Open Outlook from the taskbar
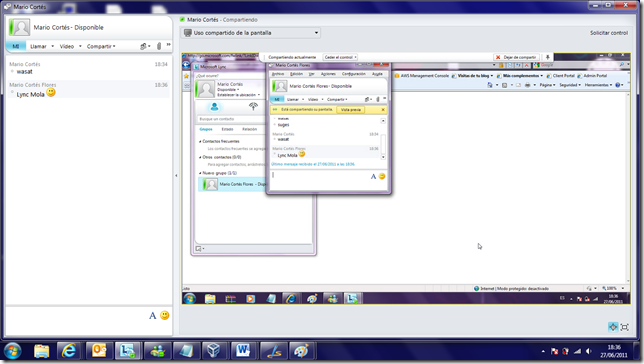The height and width of the screenshot is (364, 644). click(99, 351)
